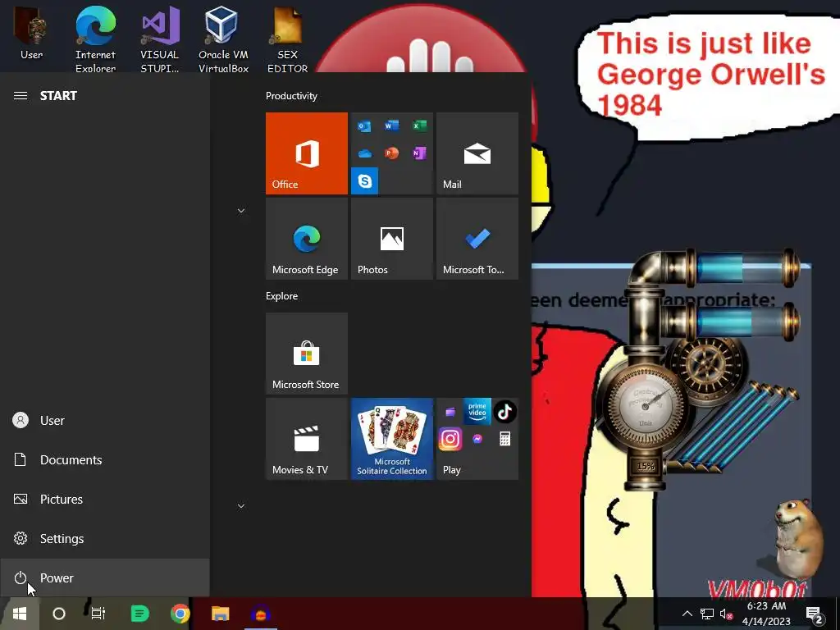Click the Windows Start button
The image size is (840, 630).
pos(20,614)
